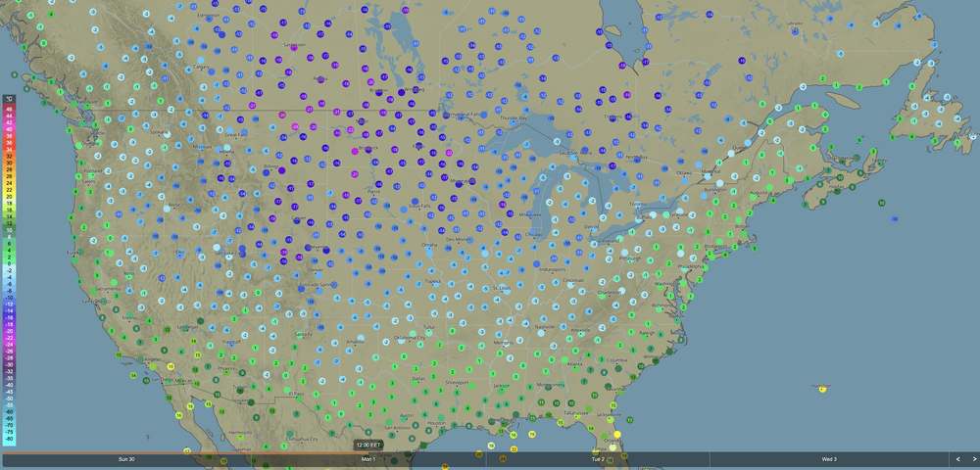
Task: Click the Atlanta city label
Action: (x=575, y=364)
